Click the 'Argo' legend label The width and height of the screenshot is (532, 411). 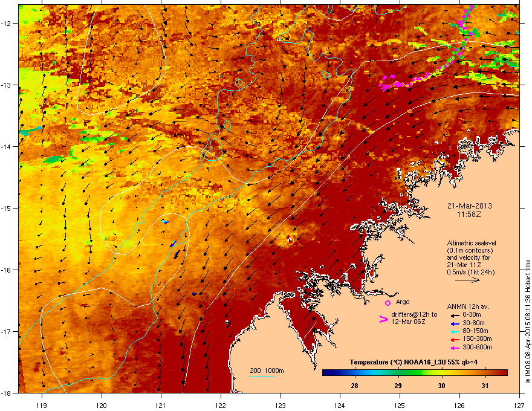click(403, 302)
